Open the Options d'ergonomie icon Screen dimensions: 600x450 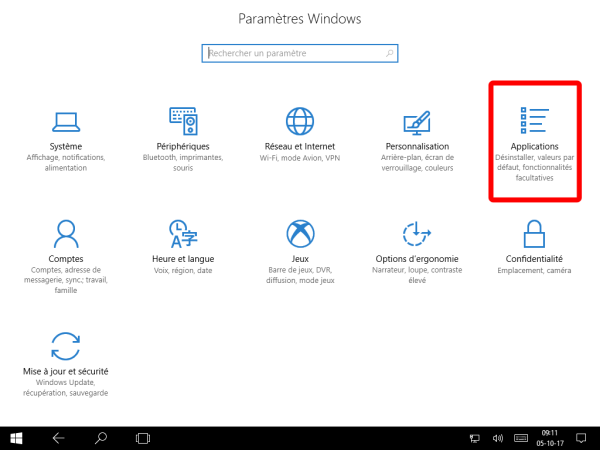(417, 233)
